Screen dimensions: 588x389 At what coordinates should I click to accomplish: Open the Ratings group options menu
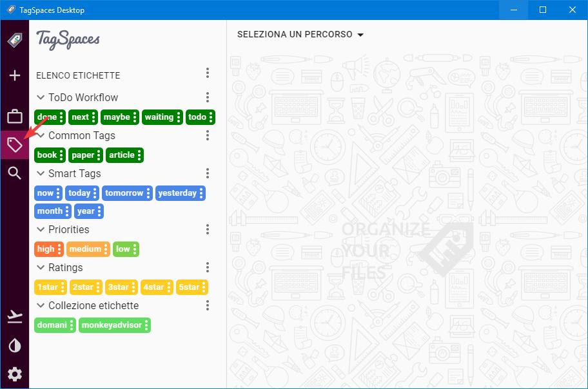[x=208, y=267]
